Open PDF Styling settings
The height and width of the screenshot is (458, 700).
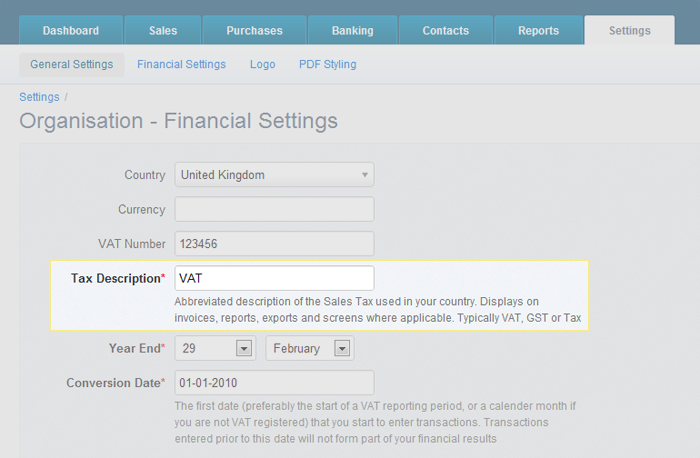328,64
